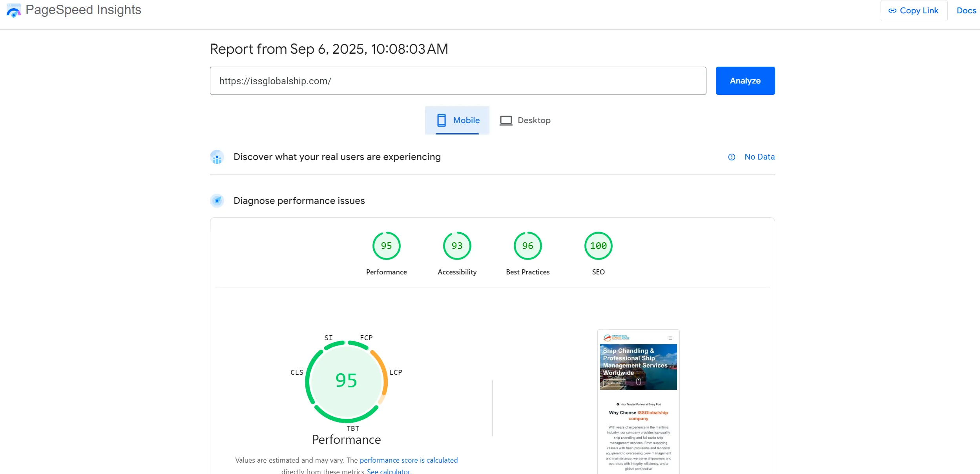Screen dimensions: 980x474
Task: Open the performance score is calculated link
Action: [409, 460]
